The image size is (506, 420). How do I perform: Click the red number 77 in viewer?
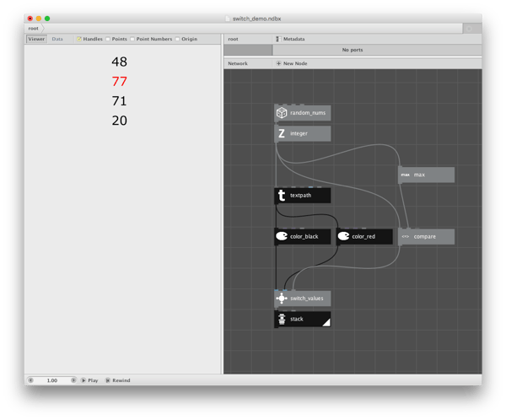(x=120, y=81)
